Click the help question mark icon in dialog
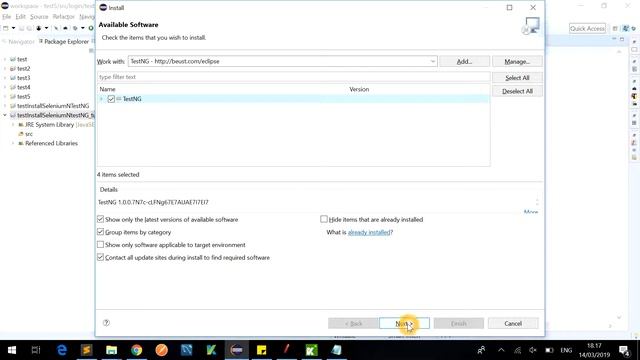Screen dimensions: 640x360 point(106,323)
